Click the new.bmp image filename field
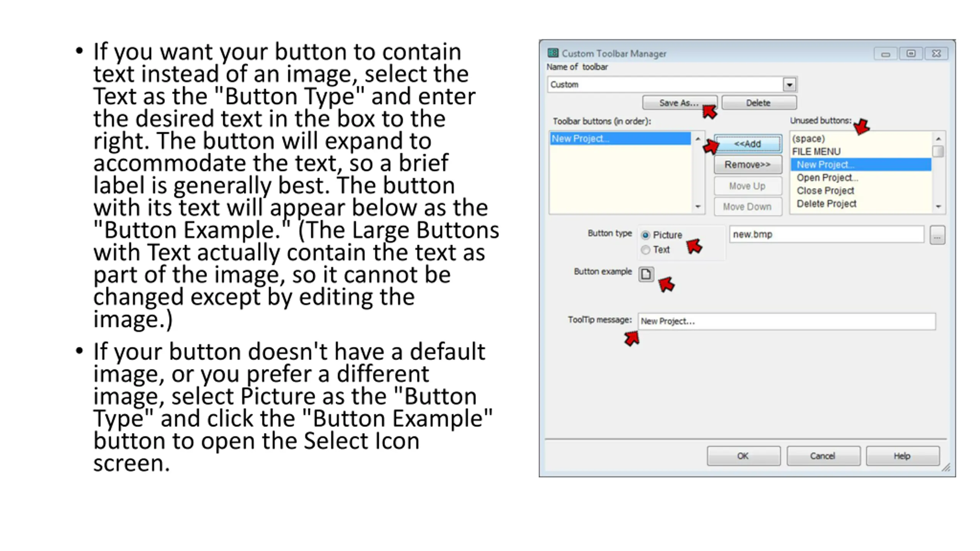Image resolution: width=980 pixels, height=551 pixels. (x=827, y=235)
